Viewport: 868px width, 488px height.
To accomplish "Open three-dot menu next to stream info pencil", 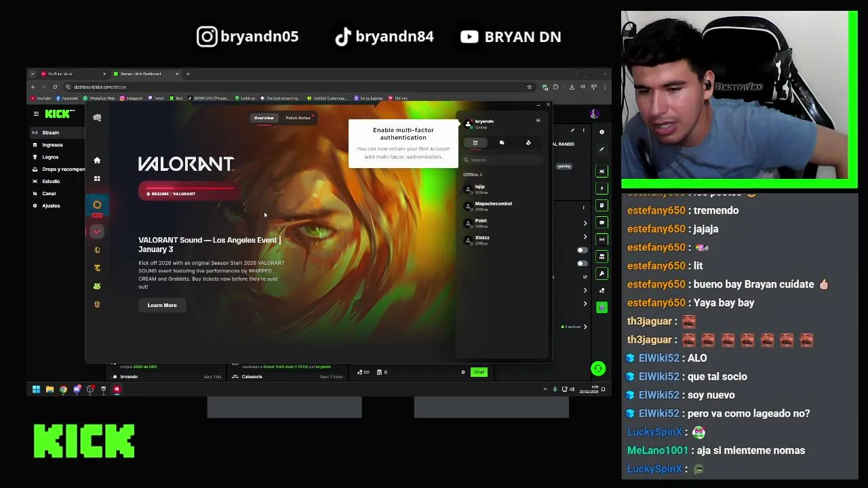I will 583,131.
